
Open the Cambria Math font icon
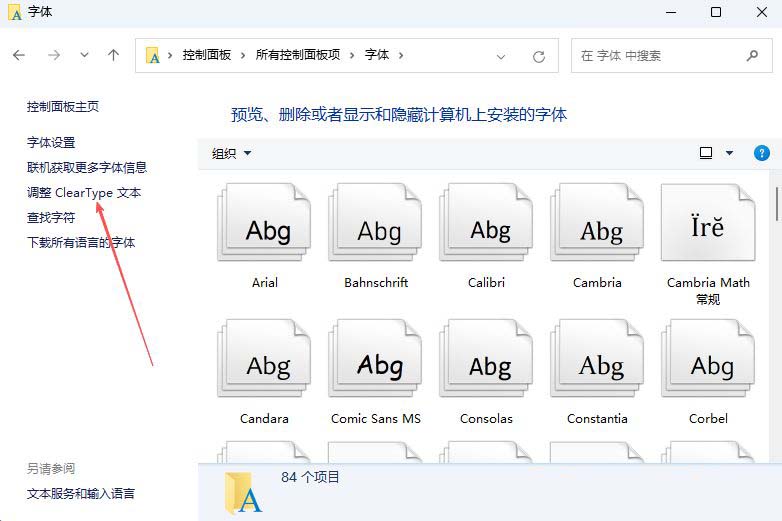coord(708,222)
